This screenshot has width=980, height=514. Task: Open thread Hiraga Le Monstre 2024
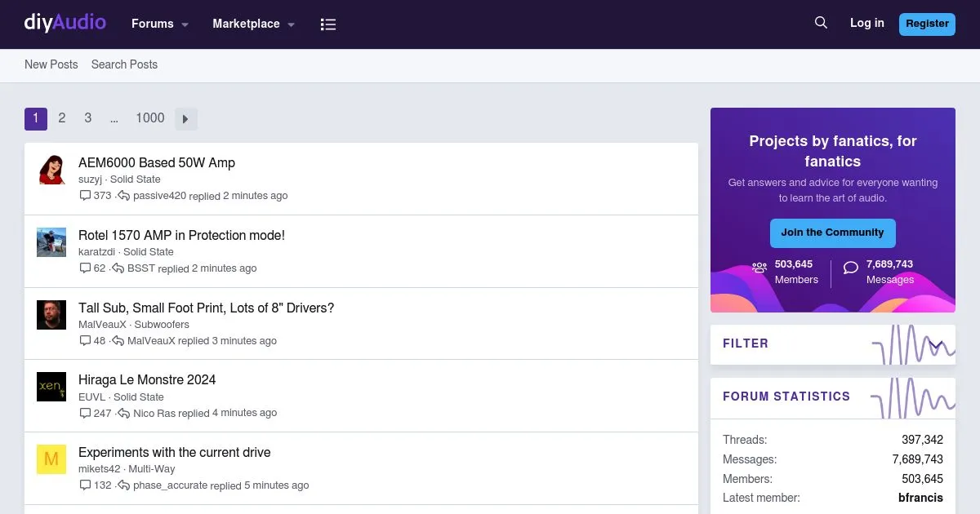click(147, 379)
